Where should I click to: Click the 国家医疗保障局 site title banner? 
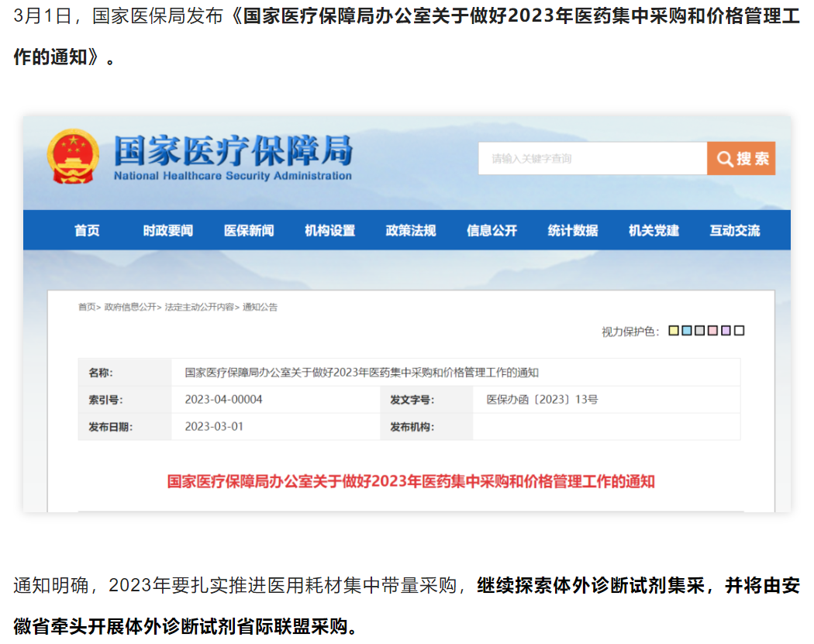(233, 150)
